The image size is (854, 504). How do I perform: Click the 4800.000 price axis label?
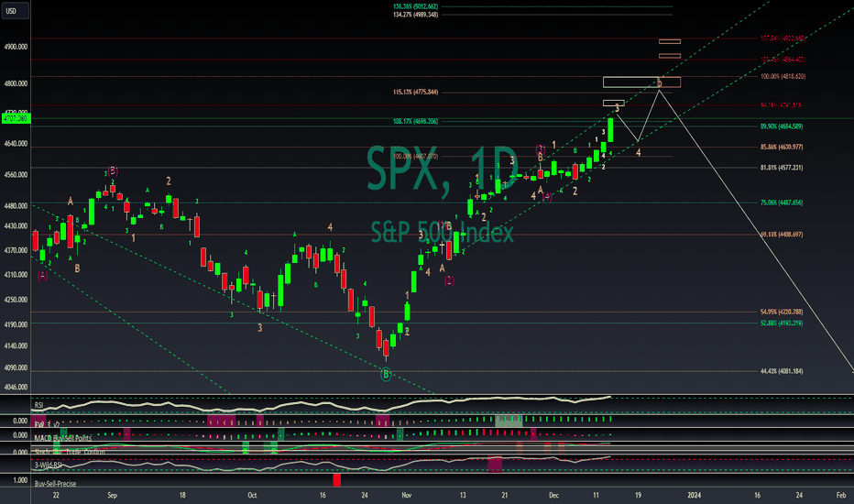click(16, 84)
